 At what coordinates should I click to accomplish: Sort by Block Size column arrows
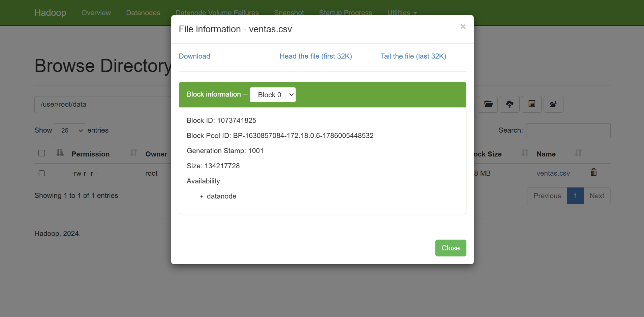pyautogui.click(x=525, y=153)
